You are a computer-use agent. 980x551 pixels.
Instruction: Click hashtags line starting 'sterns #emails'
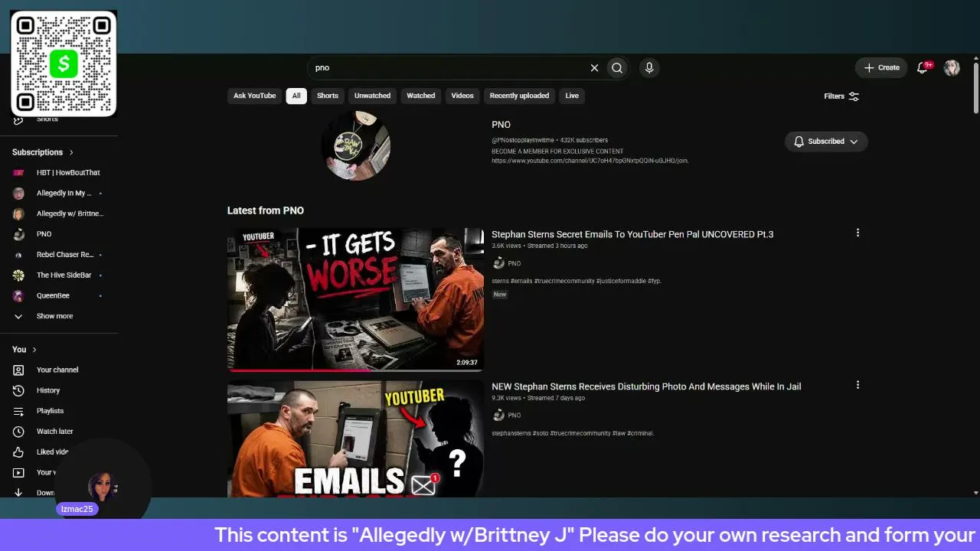577,281
